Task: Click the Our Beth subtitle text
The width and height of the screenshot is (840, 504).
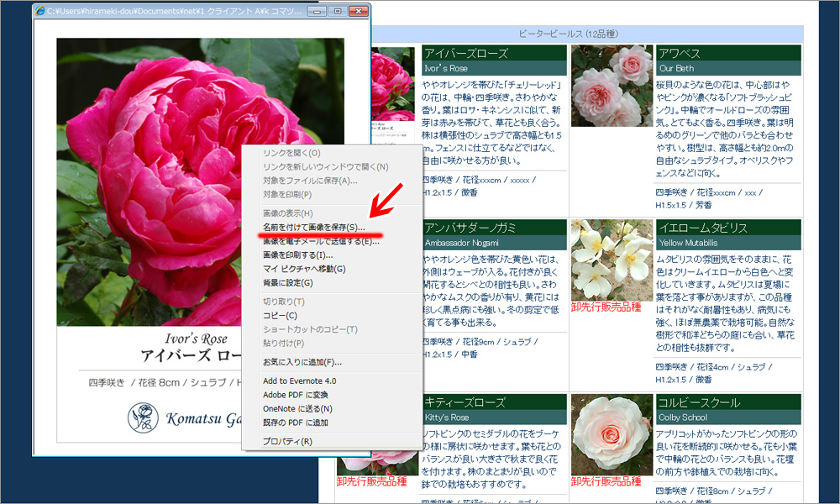Action: [676, 69]
